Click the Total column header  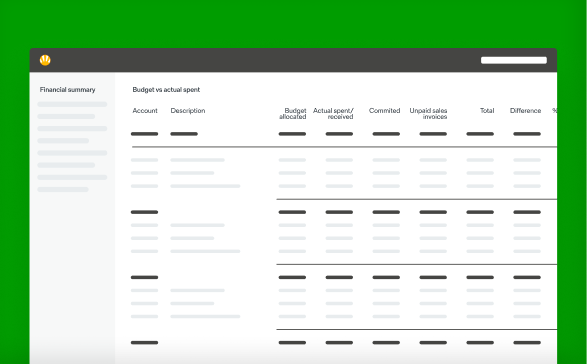pyautogui.click(x=487, y=110)
